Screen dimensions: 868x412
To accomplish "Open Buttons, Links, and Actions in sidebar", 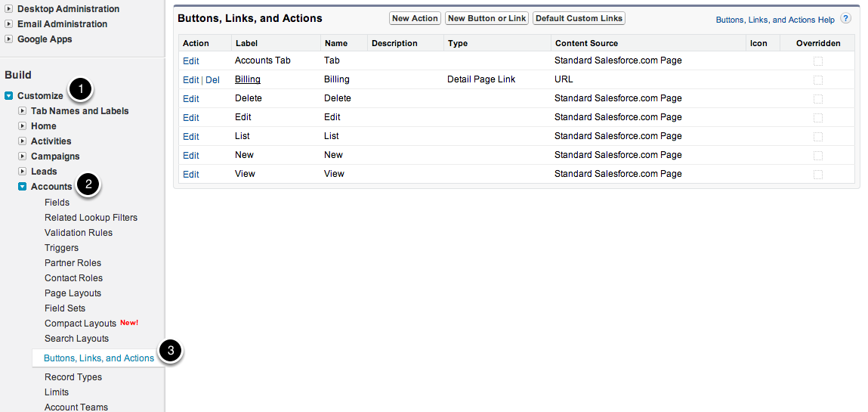I will coord(99,358).
